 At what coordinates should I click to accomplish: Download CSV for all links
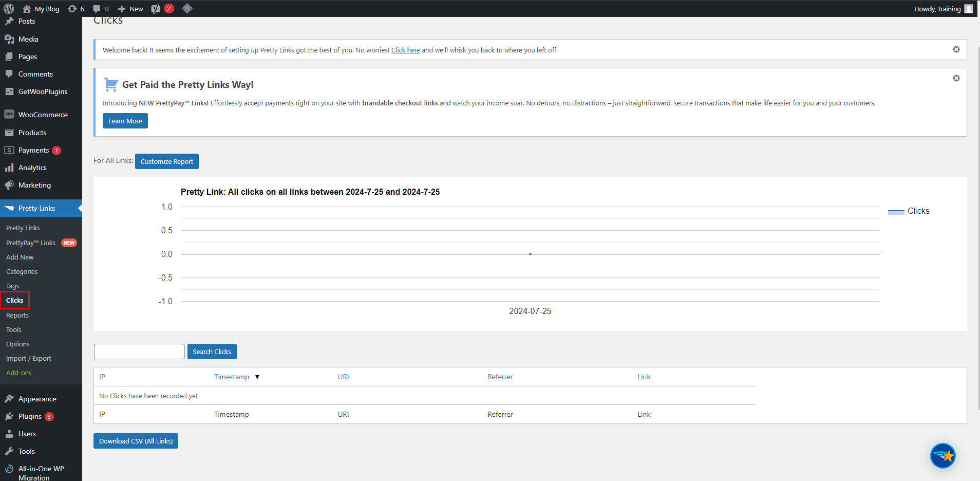tap(136, 441)
